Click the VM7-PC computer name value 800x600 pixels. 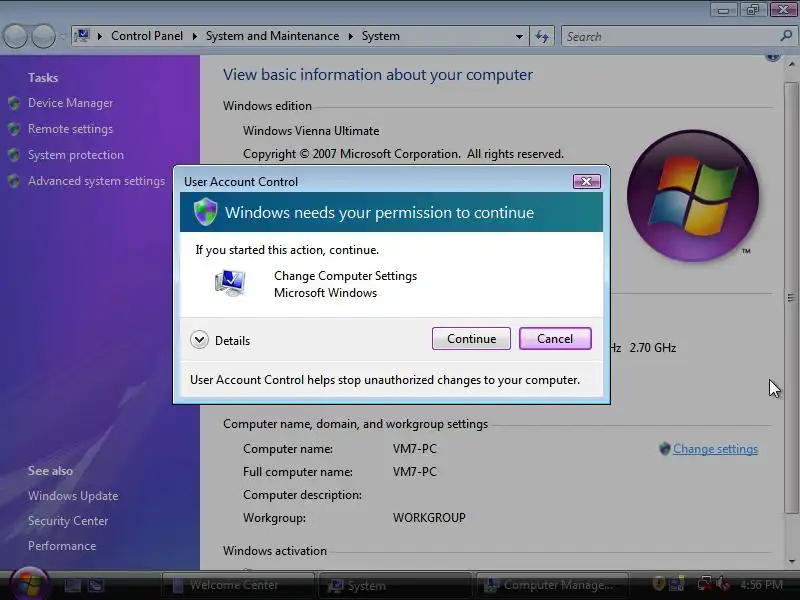[414, 449]
